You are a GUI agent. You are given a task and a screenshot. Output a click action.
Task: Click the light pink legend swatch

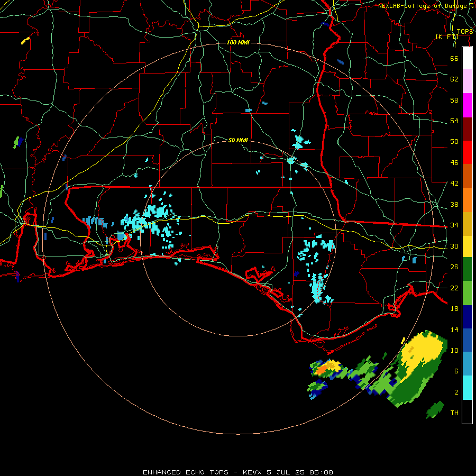(x=467, y=81)
